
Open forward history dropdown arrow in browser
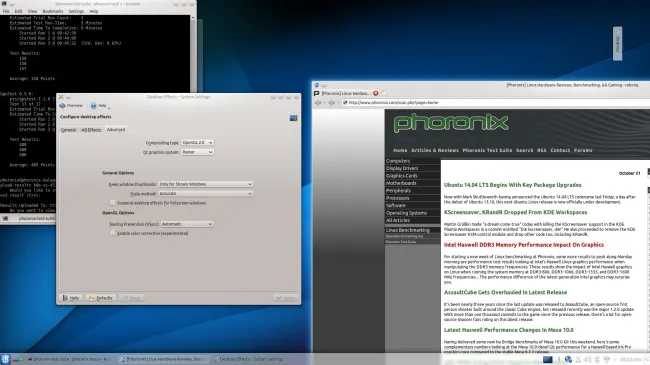(338, 103)
